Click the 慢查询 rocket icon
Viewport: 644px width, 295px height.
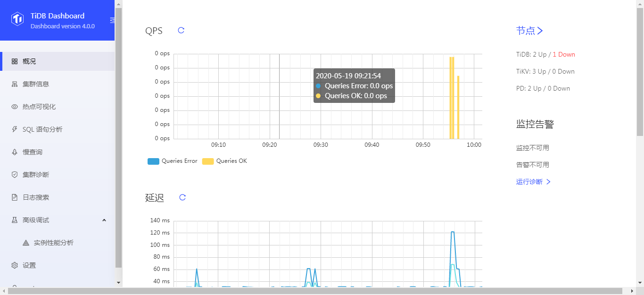pos(15,152)
